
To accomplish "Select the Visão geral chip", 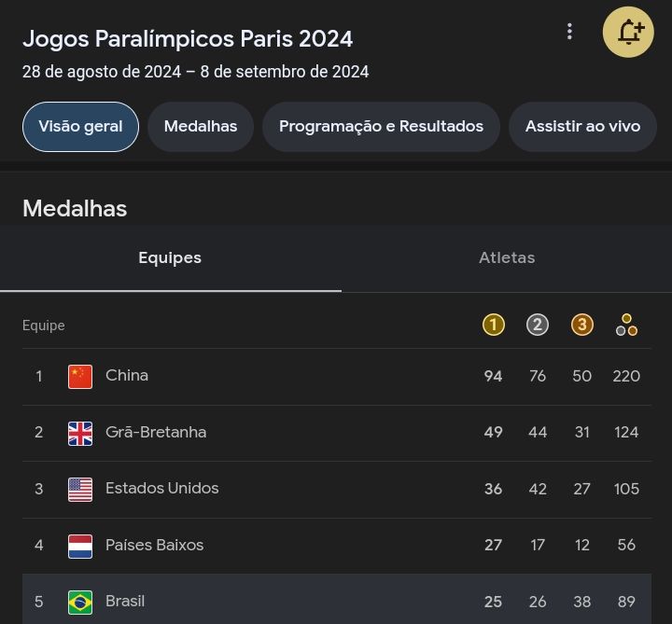I will pyautogui.click(x=80, y=126).
